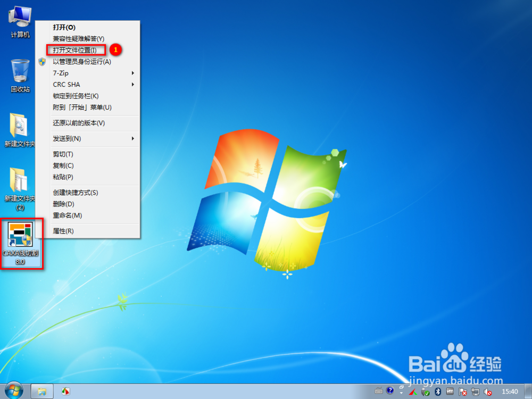Screen dimensions: 532x399
Task: Click the blue help question-mark tray icon
Action: [x=390, y=390]
